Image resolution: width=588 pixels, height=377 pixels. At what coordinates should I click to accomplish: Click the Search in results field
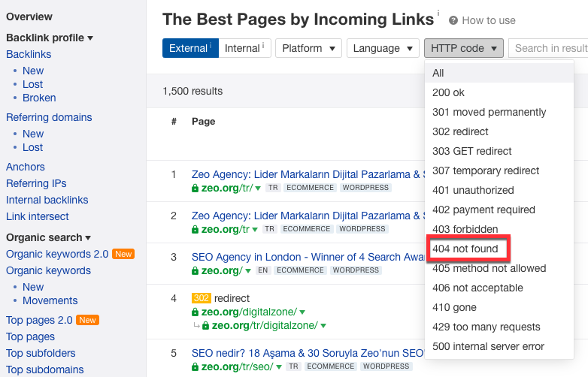click(548, 48)
